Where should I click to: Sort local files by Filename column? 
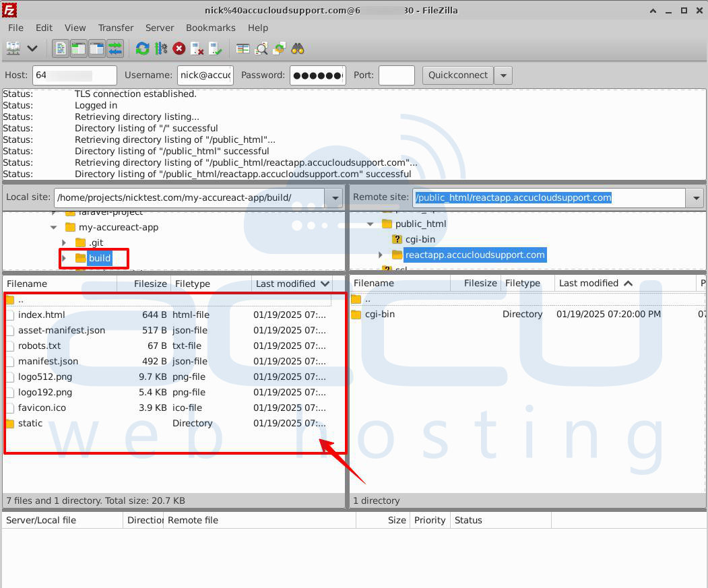(x=61, y=284)
